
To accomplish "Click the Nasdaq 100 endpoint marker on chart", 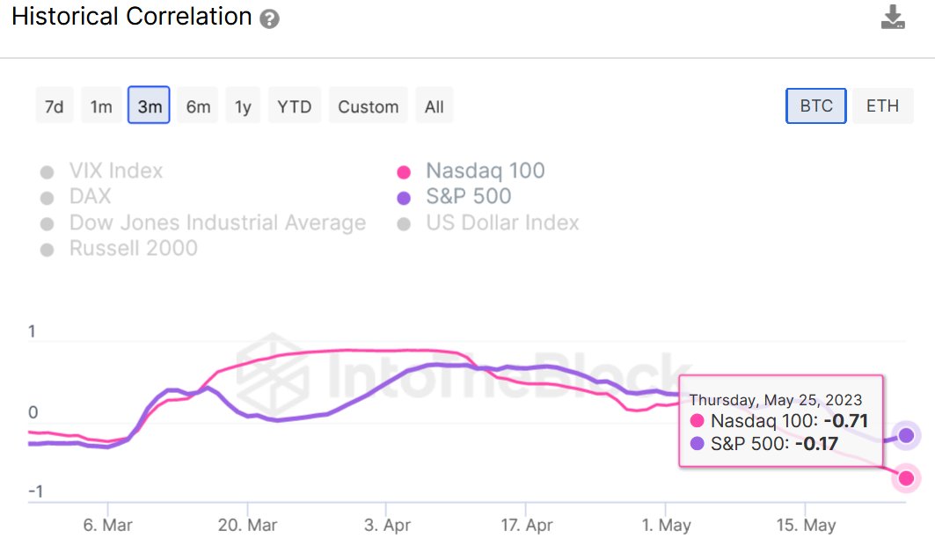I will [x=906, y=478].
